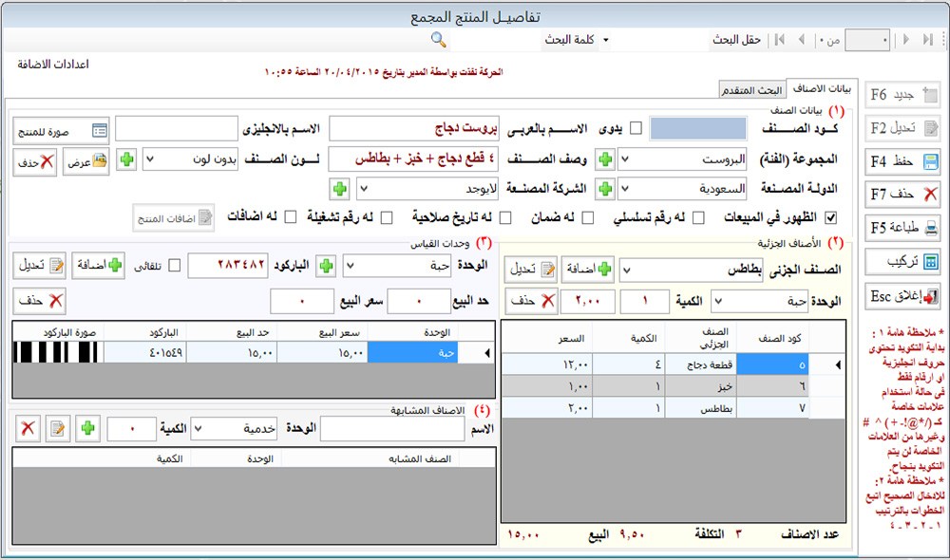Click green plus next to barcode (الباركود) label
Screen dimensions: 950x560
pos(327,267)
